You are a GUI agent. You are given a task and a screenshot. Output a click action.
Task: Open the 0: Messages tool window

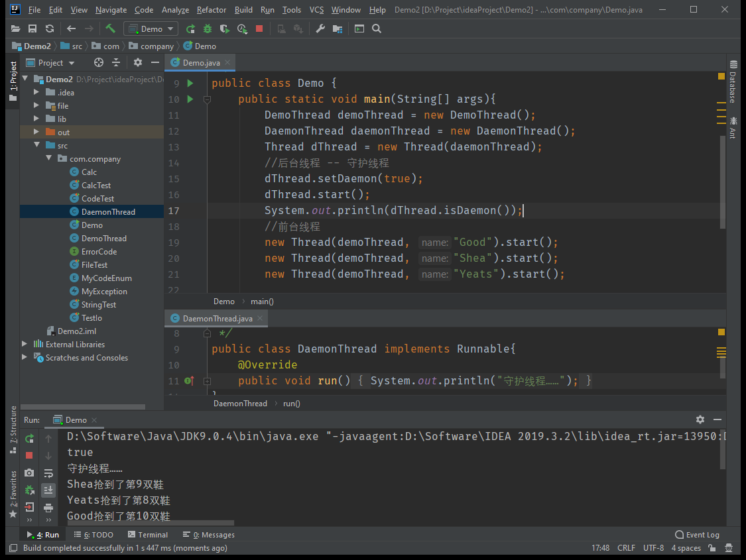(x=208, y=535)
